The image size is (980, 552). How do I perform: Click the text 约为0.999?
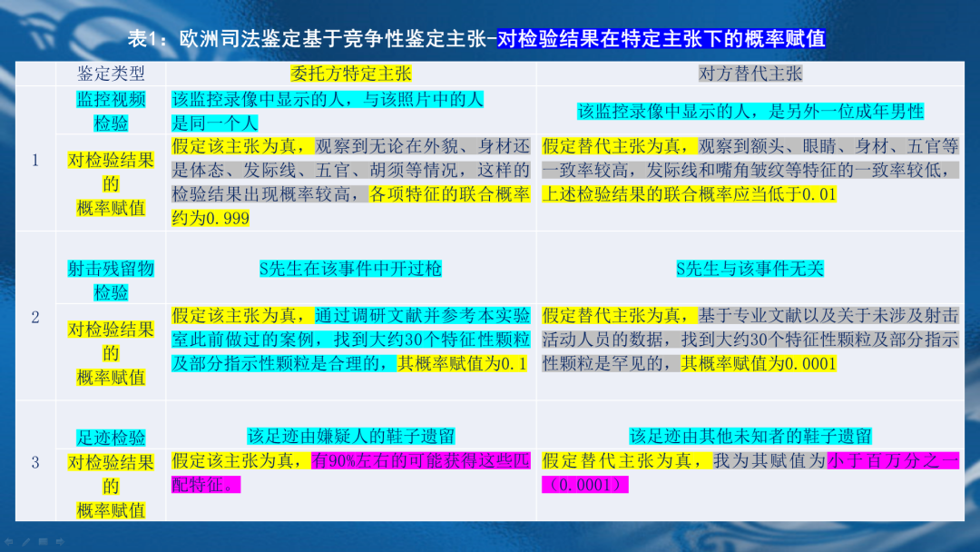pos(211,218)
